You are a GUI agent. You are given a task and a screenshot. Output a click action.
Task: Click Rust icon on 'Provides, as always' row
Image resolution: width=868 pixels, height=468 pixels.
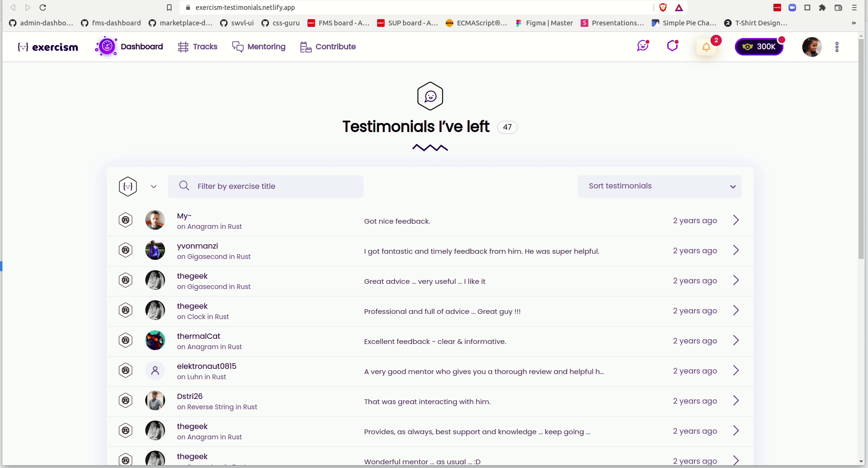tap(126, 430)
